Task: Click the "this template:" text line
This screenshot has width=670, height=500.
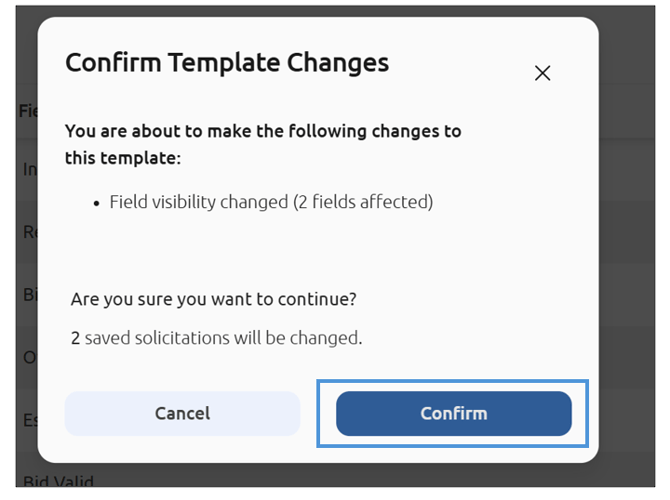Action: click(x=122, y=158)
